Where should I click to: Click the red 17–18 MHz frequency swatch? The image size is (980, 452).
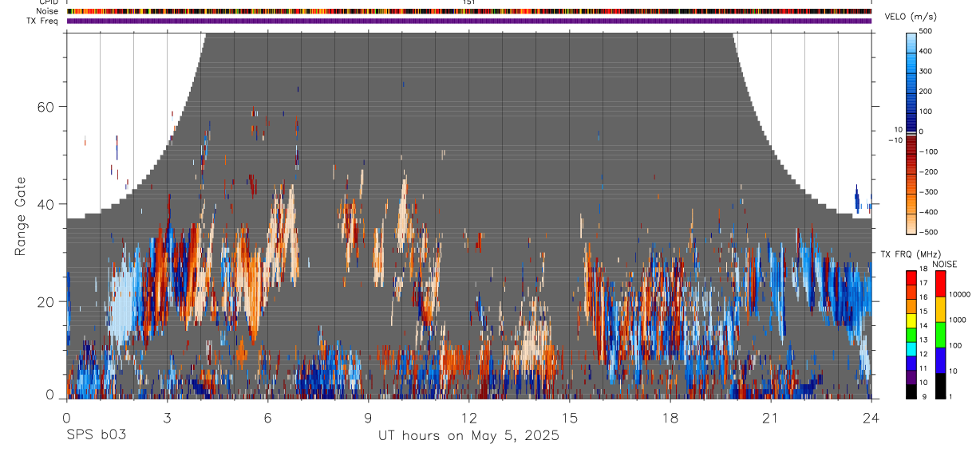point(911,277)
